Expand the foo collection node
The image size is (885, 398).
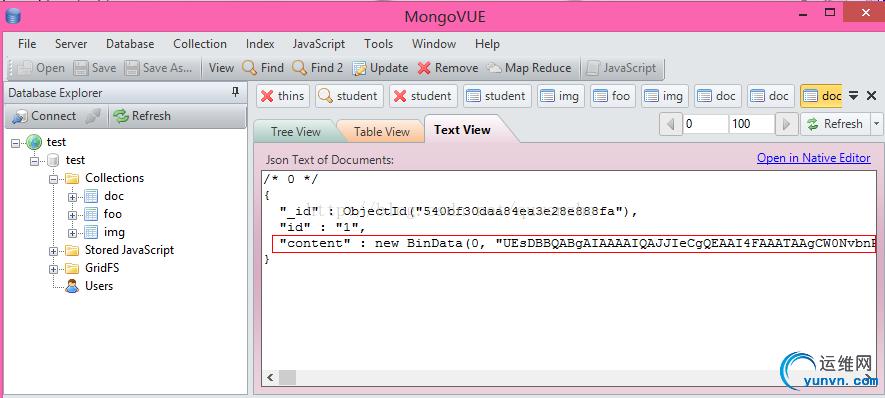pyautogui.click(x=72, y=215)
